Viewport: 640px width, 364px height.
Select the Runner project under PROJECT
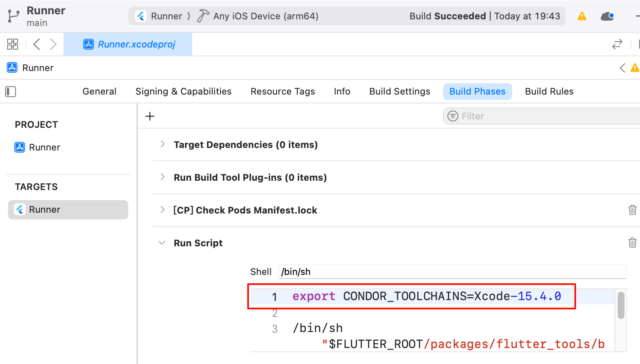coord(44,148)
